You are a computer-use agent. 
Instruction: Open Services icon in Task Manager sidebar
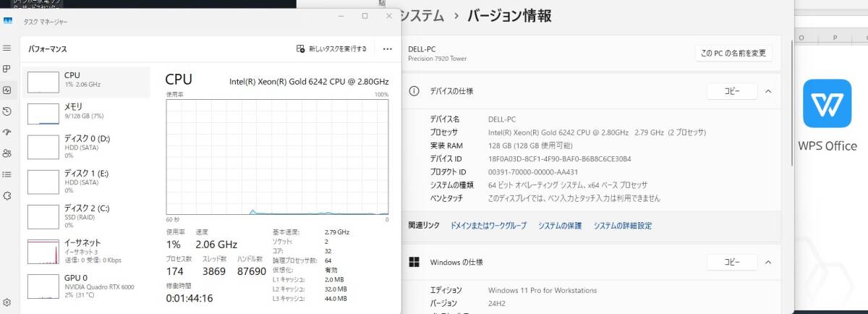(7, 195)
